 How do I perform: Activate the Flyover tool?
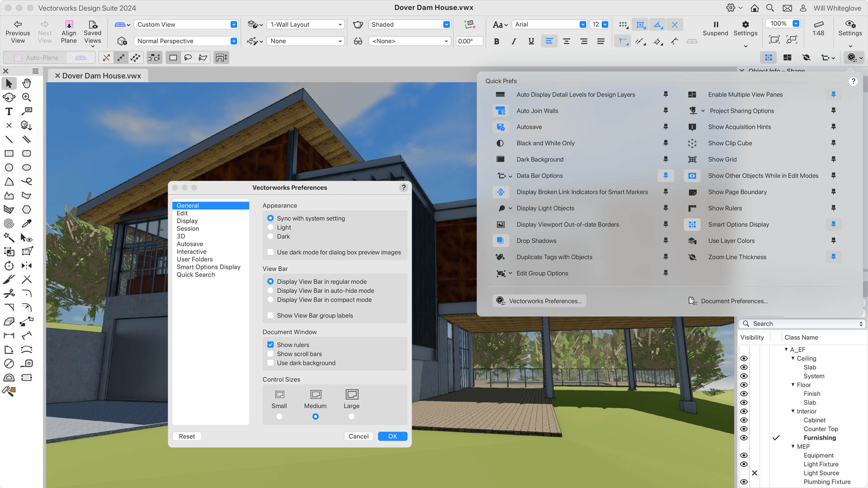pos(9,97)
